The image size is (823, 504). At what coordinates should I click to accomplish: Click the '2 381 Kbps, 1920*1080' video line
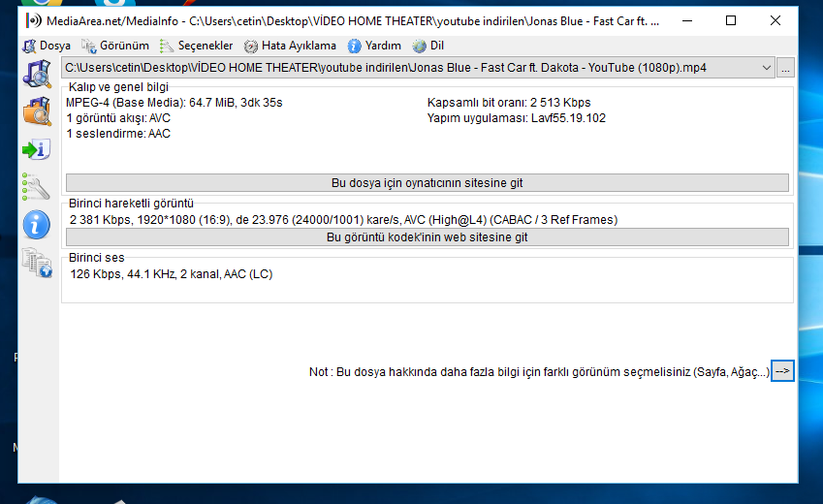pos(344,219)
